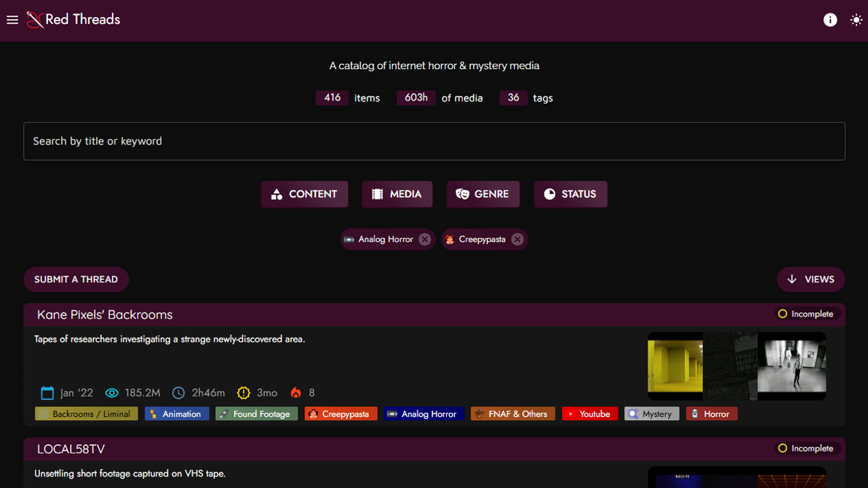This screenshot has width=868, height=488.
Task: Remove the Analog Horror filter chip
Action: coord(425,239)
